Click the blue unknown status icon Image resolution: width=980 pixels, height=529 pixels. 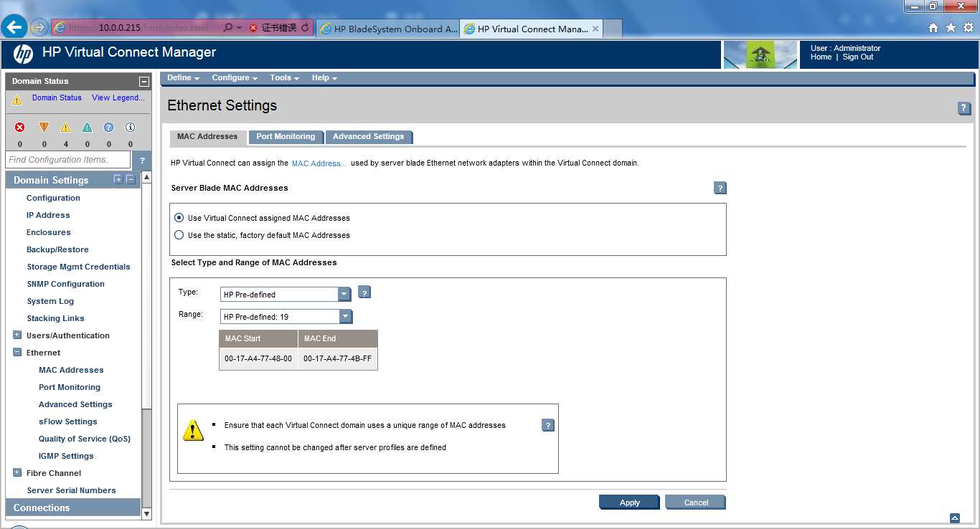(x=108, y=127)
